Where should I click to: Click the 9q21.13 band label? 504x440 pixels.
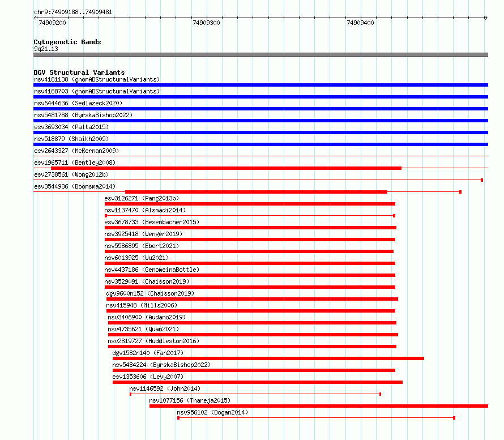point(46,49)
